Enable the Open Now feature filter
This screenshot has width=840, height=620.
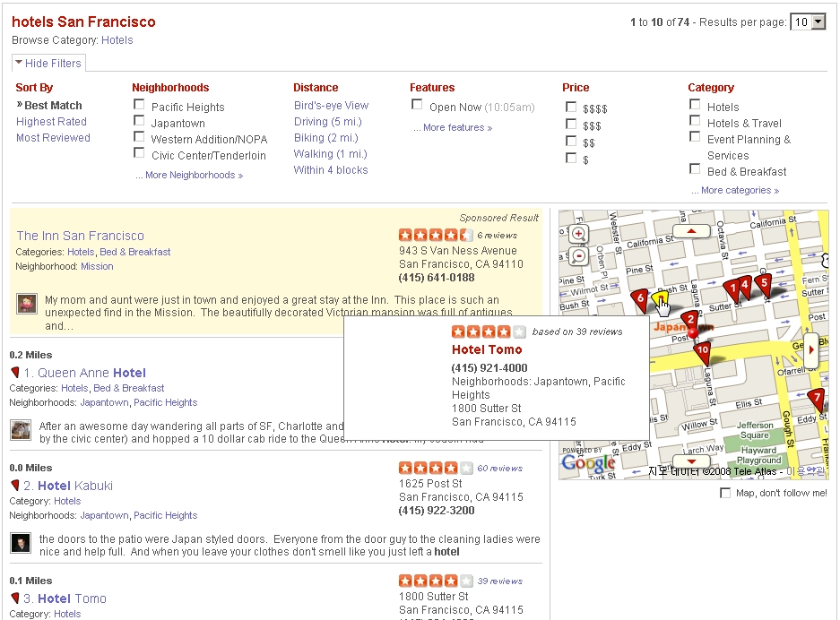point(417,105)
